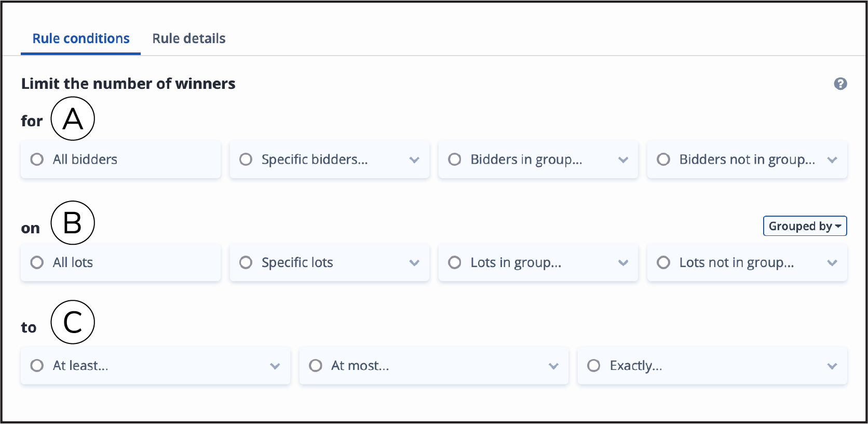Open the Specific lots dropdown arrow
The width and height of the screenshot is (868, 424).
tap(414, 262)
